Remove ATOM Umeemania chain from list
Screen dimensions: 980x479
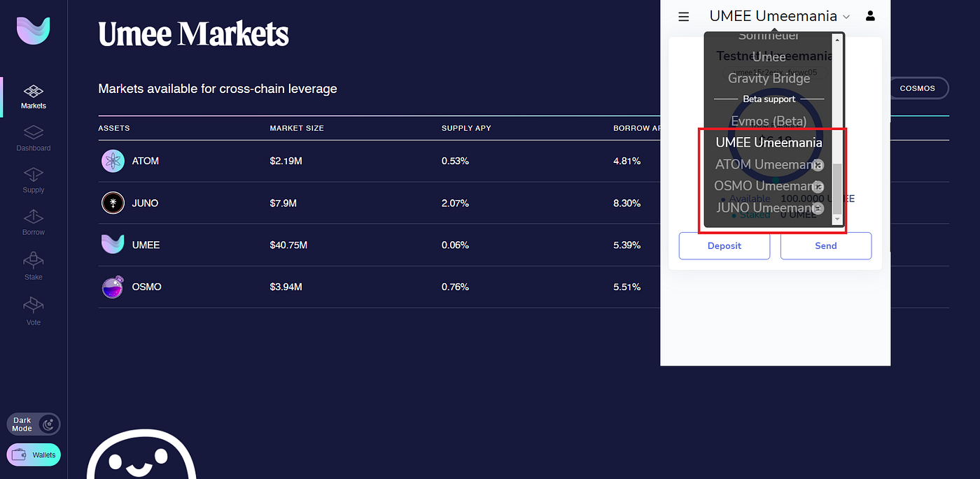pos(818,165)
